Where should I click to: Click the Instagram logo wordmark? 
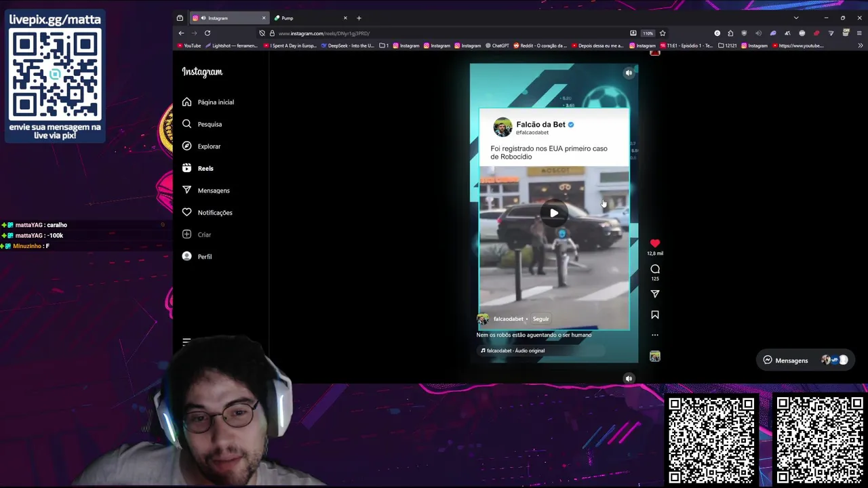tap(202, 72)
